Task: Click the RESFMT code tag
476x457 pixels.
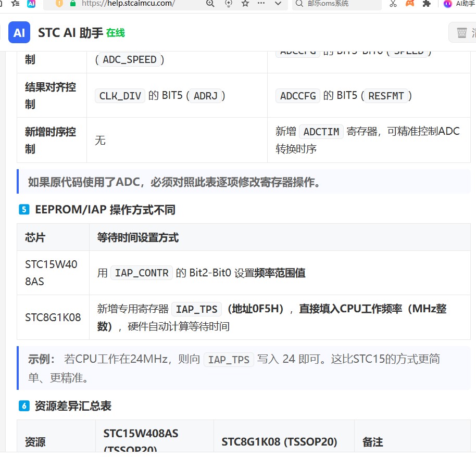Action: click(x=386, y=96)
